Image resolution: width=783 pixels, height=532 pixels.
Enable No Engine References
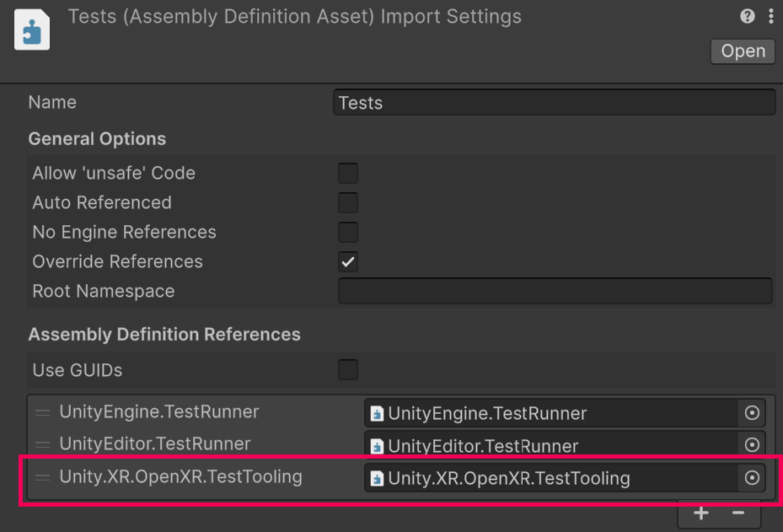348,232
